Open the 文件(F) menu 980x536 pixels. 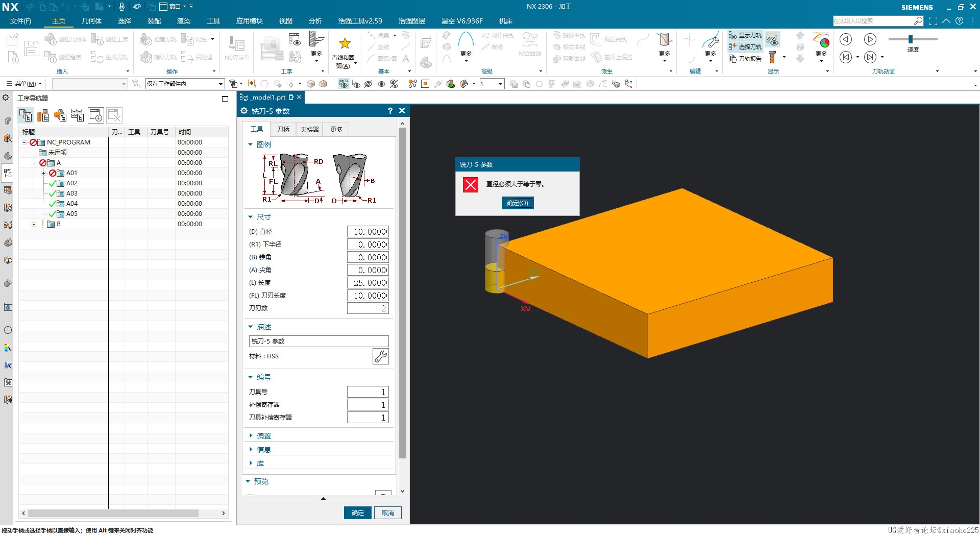(20, 21)
